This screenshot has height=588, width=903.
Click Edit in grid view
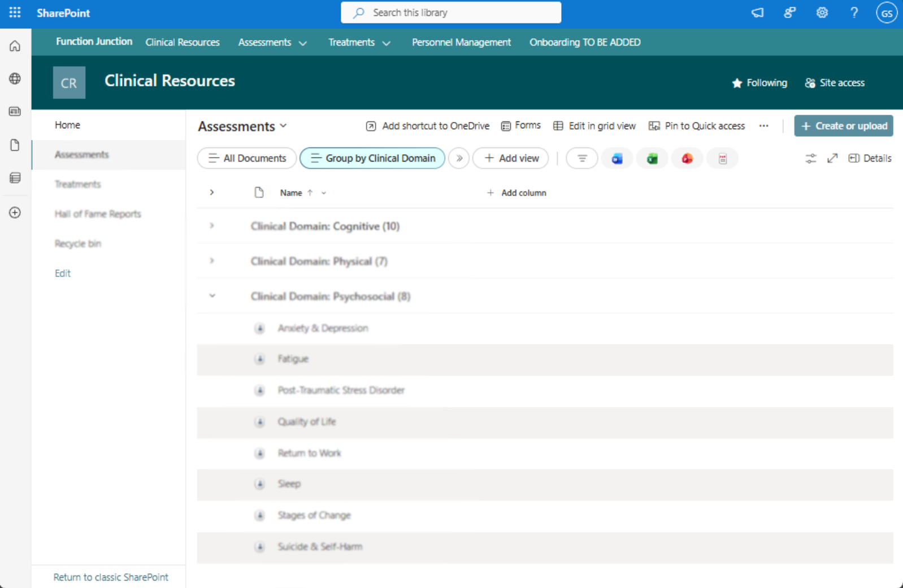(594, 126)
